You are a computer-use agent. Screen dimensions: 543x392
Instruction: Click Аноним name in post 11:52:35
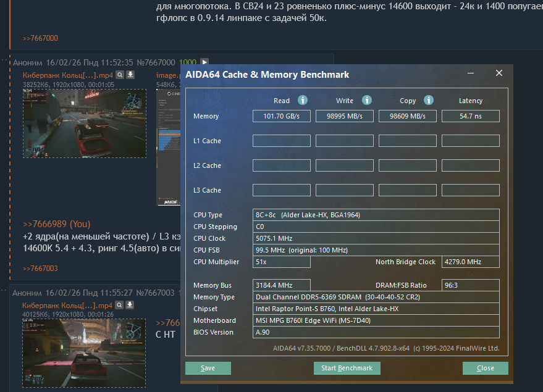pyautogui.click(x=28, y=62)
